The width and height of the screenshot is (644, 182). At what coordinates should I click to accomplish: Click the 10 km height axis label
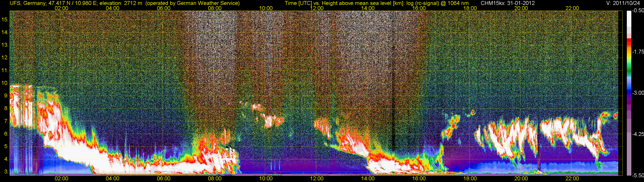[5, 83]
